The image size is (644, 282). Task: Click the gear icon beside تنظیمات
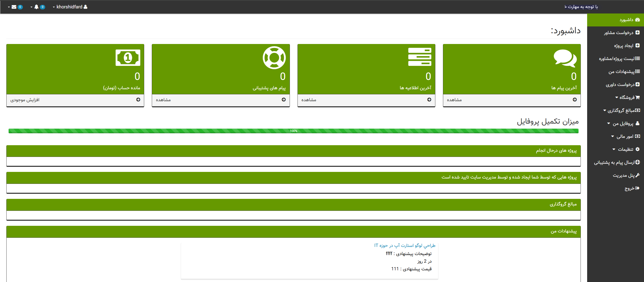(x=637, y=149)
